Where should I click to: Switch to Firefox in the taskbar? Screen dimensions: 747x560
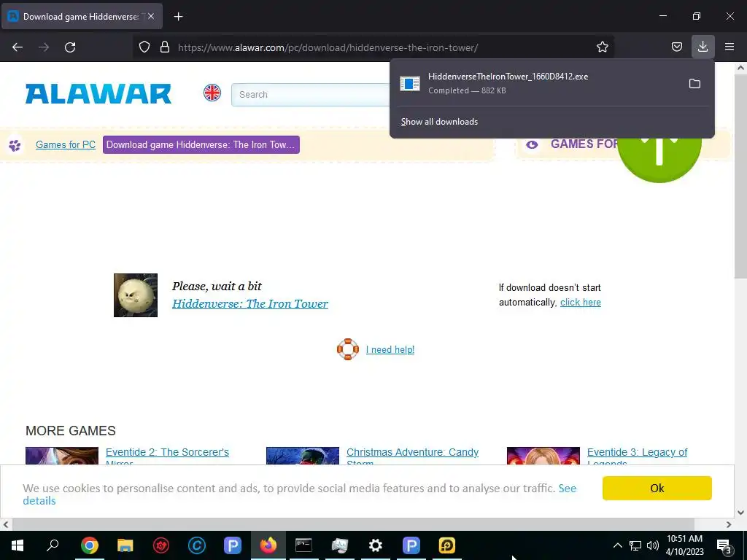[268, 545]
